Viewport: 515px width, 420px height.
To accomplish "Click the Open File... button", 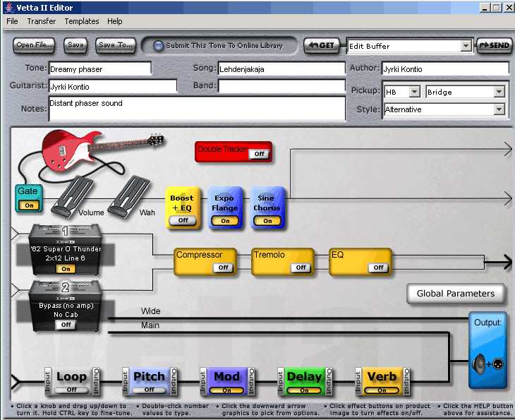I will [34, 45].
